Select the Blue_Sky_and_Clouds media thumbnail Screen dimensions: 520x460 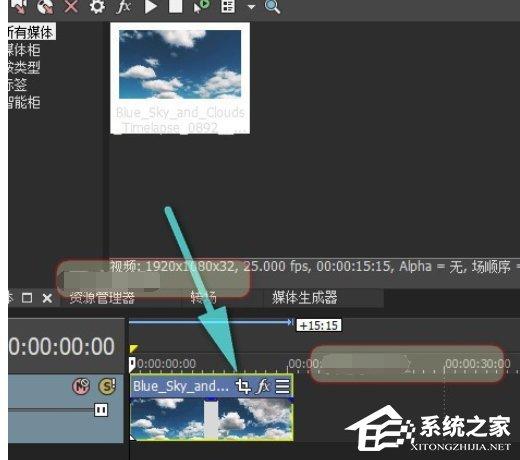pyautogui.click(x=180, y=78)
